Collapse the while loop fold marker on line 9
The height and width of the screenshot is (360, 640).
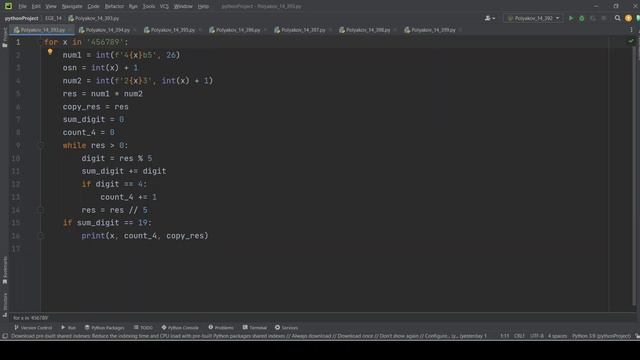pyautogui.click(x=41, y=145)
